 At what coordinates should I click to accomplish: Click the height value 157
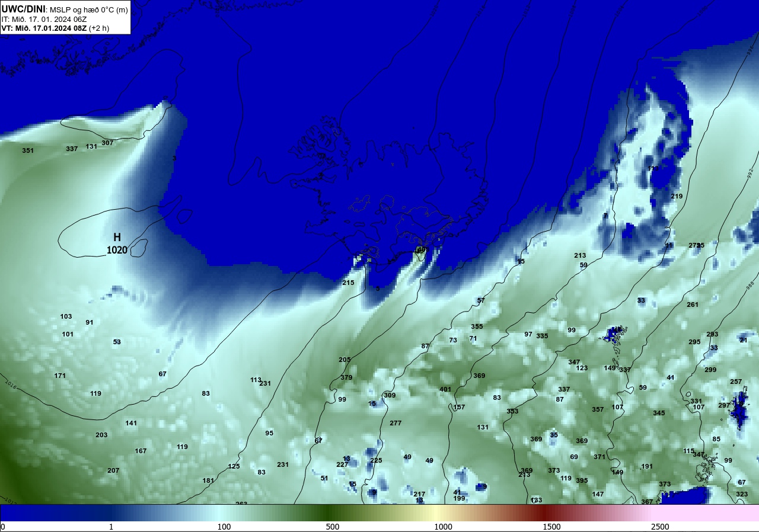click(x=459, y=407)
